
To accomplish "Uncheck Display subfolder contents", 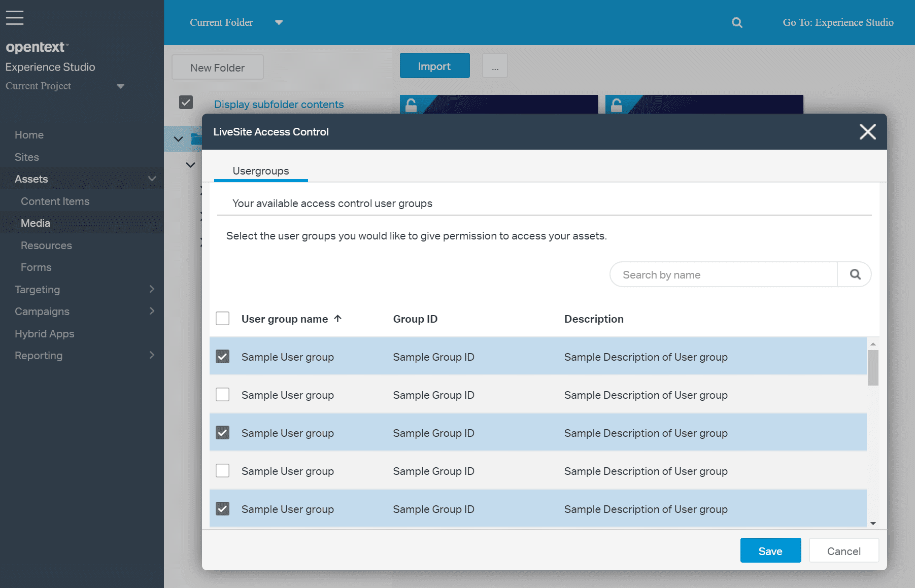I will pyautogui.click(x=186, y=102).
